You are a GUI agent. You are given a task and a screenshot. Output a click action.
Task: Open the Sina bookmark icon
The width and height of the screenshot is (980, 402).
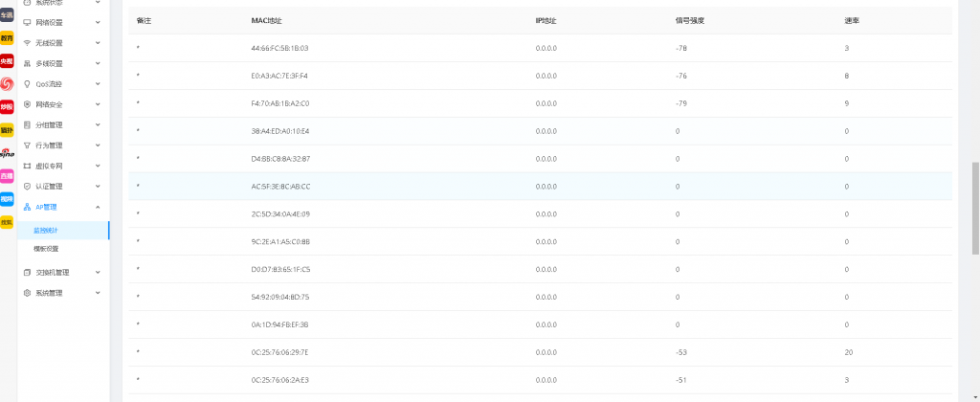[x=7, y=152]
